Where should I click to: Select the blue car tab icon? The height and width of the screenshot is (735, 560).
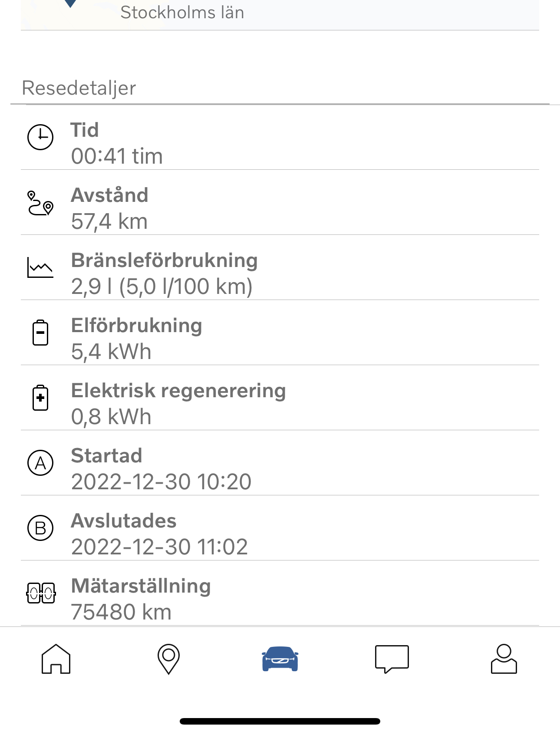tap(280, 659)
